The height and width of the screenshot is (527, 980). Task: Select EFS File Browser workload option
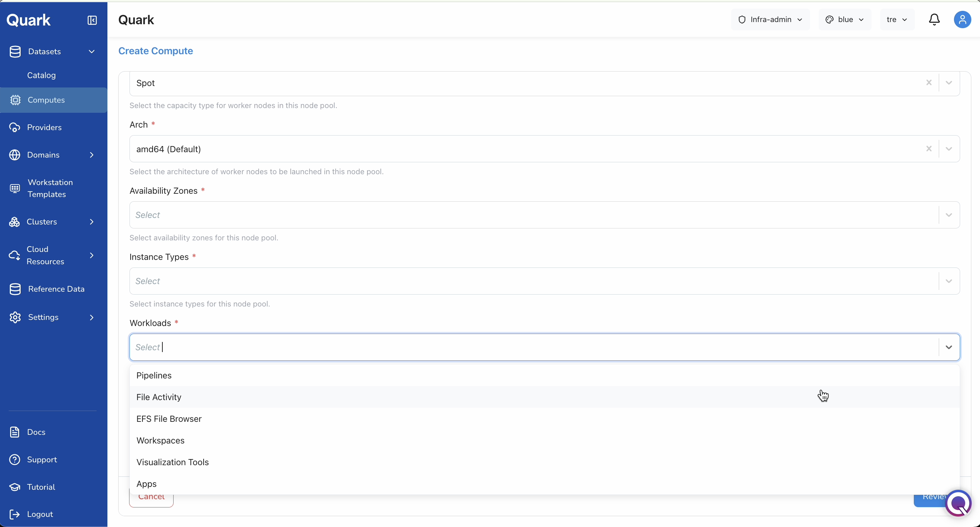[544, 419]
